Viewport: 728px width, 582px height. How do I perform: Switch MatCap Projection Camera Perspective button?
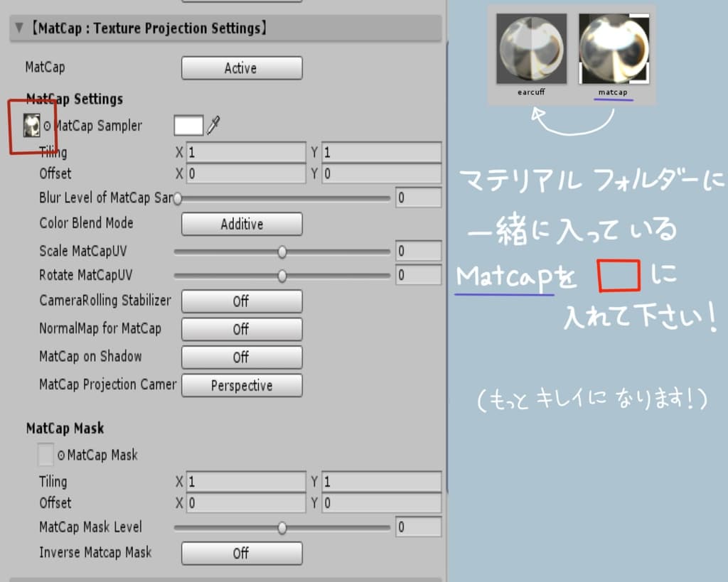tap(242, 385)
